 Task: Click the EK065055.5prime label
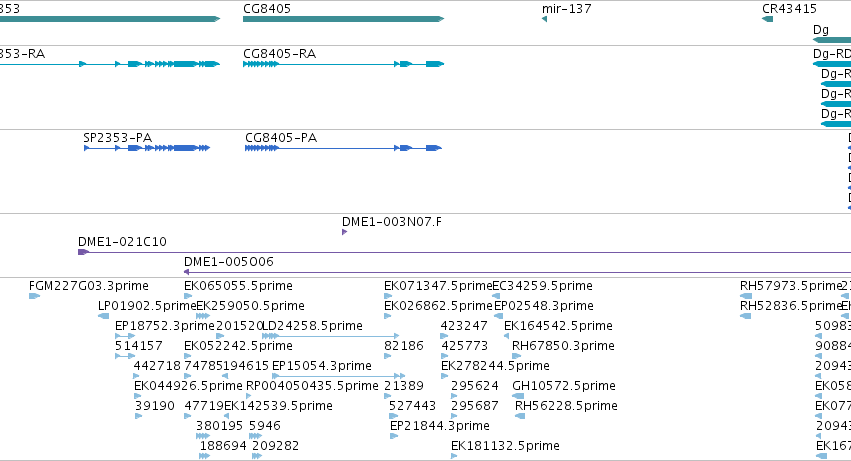tap(238, 286)
